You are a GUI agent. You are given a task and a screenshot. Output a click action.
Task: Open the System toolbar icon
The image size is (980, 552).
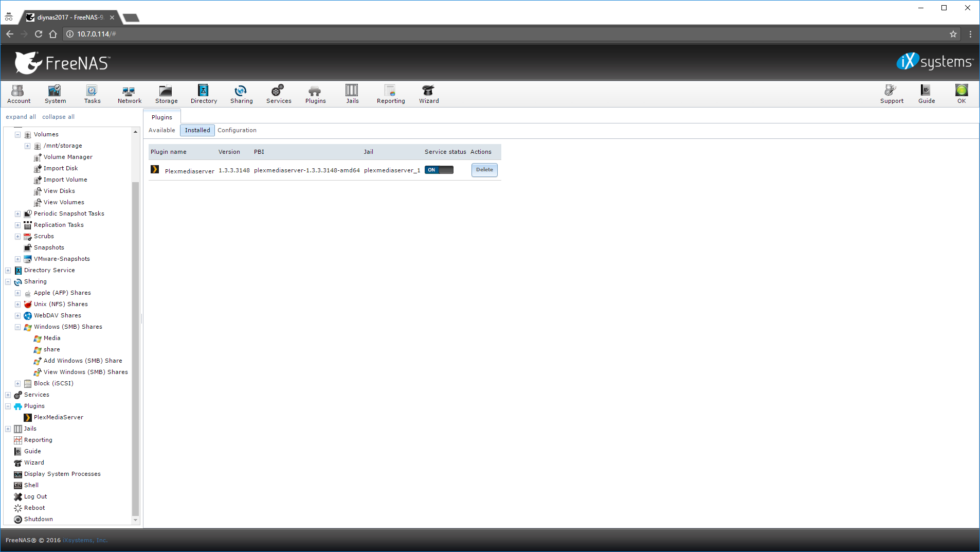pyautogui.click(x=55, y=94)
